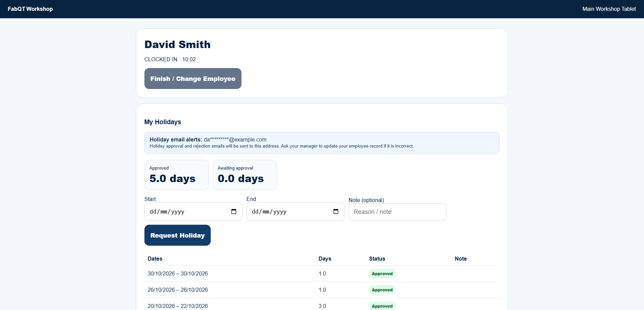Image resolution: width=644 pixels, height=310 pixels.
Task: Click the 1.0 days value for 30/10/2026
Action: (x=322, y=273)
